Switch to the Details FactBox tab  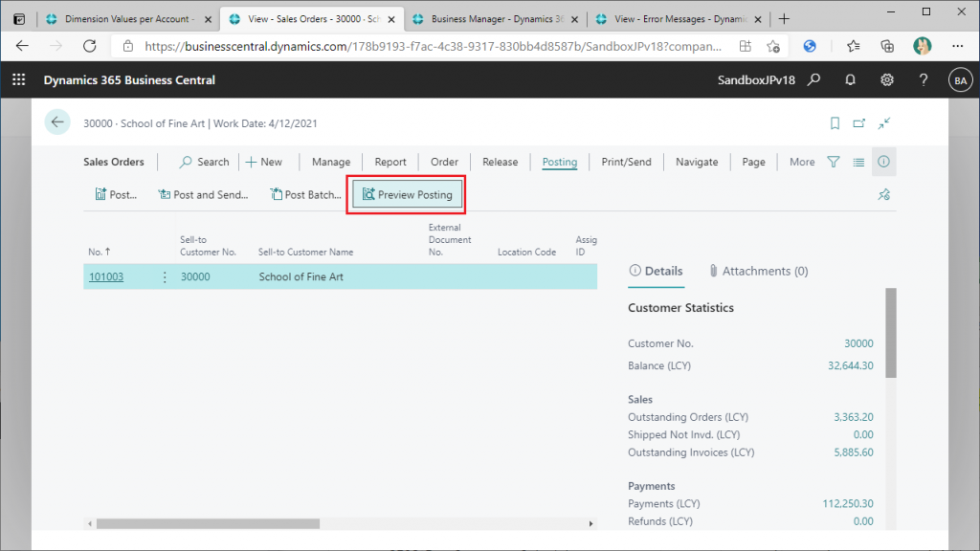tap(656, 271)
